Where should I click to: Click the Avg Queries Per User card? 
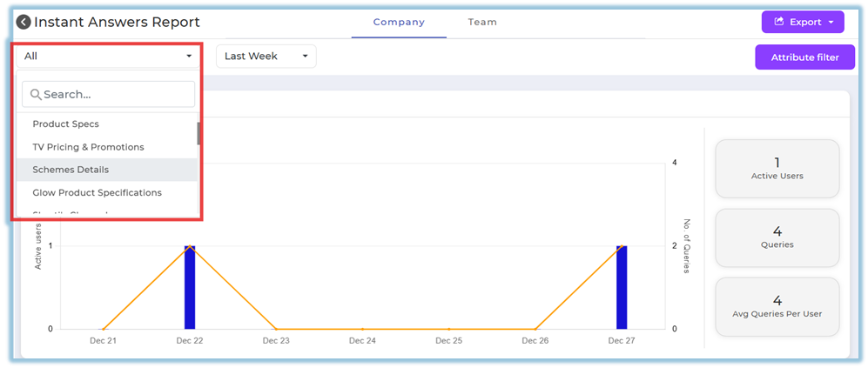[777, 306]
